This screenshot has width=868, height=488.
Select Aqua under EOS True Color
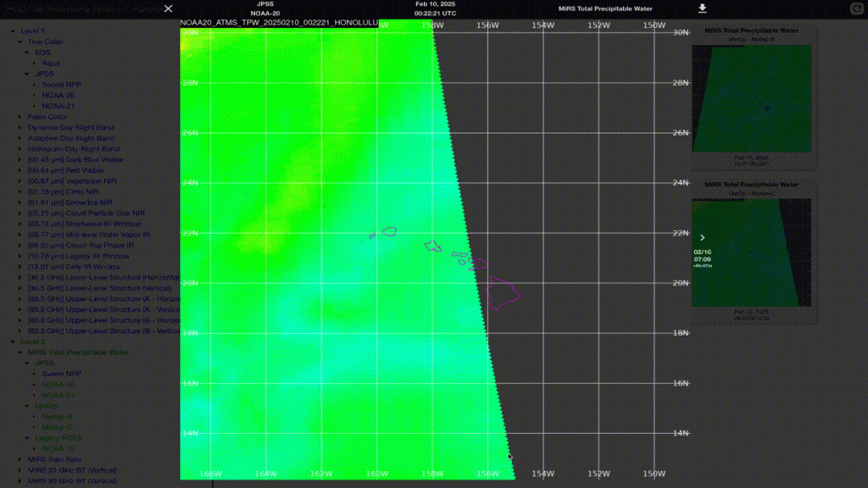(x=51, y=64)
